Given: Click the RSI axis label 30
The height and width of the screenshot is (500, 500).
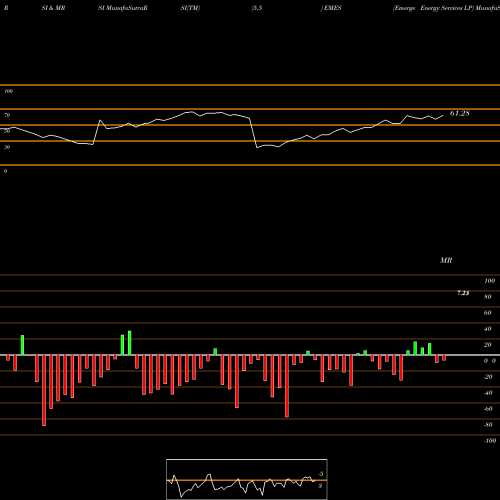Looking at the screenshot, I should click(7, 147).
